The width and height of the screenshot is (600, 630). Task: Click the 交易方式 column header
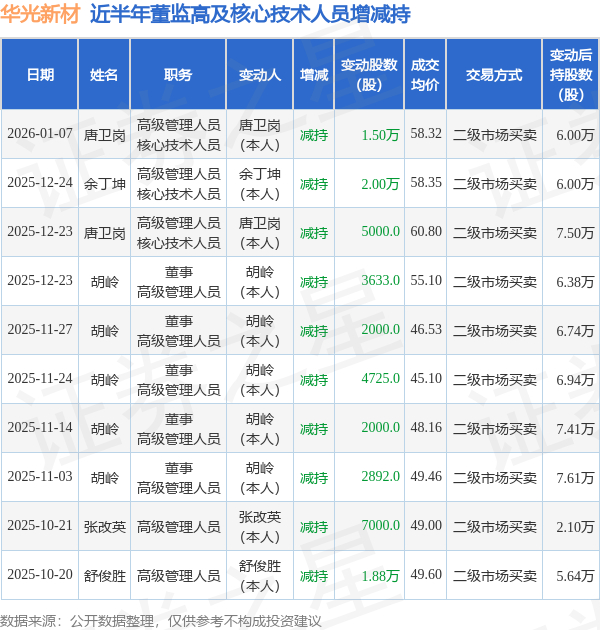coord(494,75)
